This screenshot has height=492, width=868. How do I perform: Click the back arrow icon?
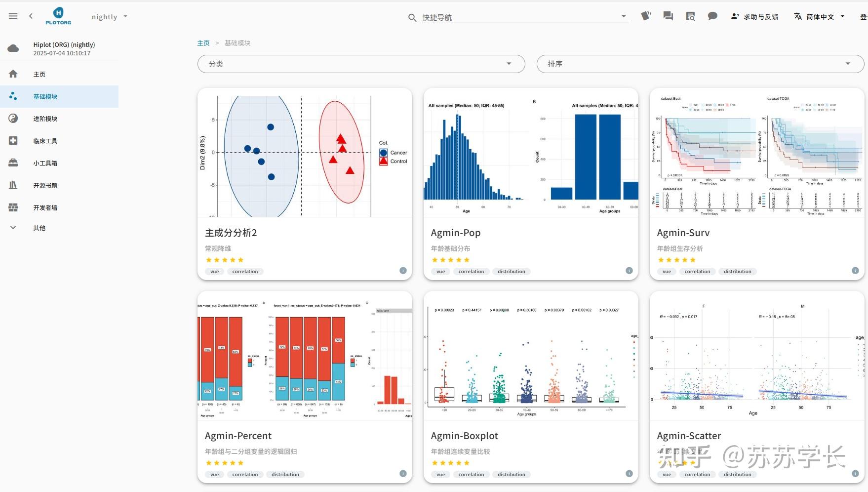click(x=31, y=16)
